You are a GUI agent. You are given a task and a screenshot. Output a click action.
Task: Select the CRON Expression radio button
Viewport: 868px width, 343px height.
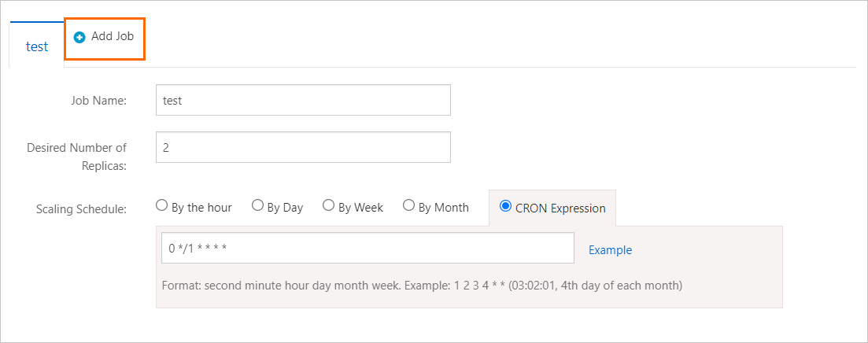click(505, 207)
